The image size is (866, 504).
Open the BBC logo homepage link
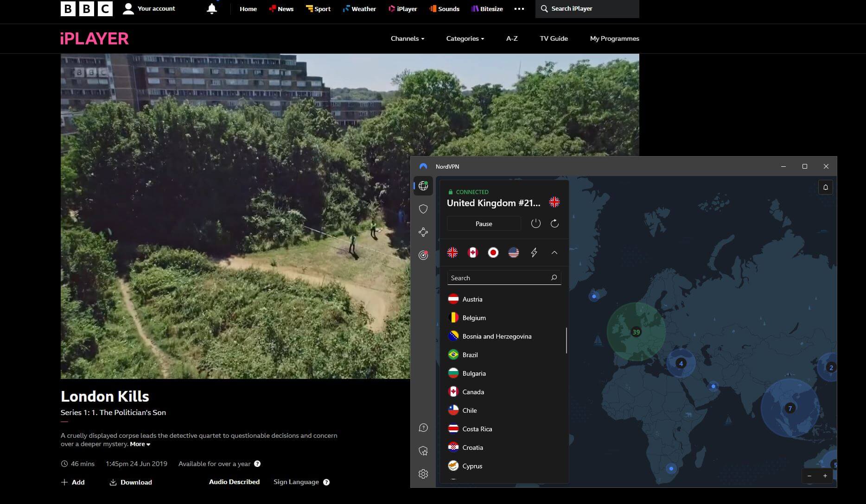[x=87, y=8]
